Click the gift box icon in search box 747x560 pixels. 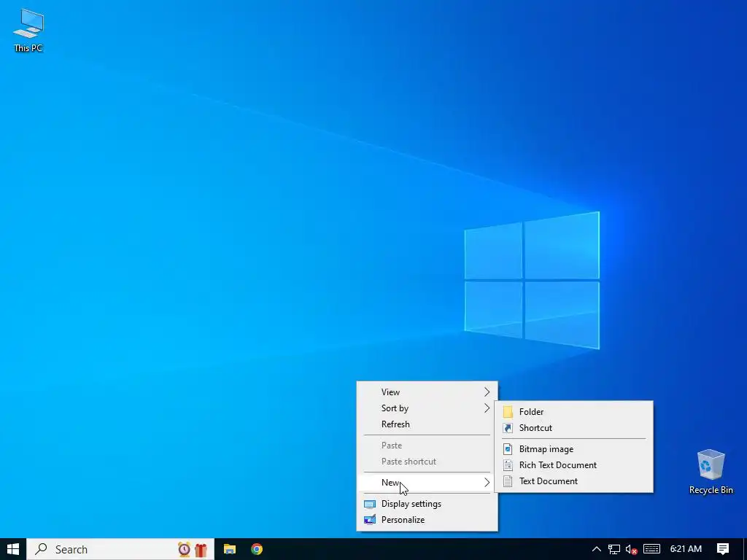(x=201, y=550)
